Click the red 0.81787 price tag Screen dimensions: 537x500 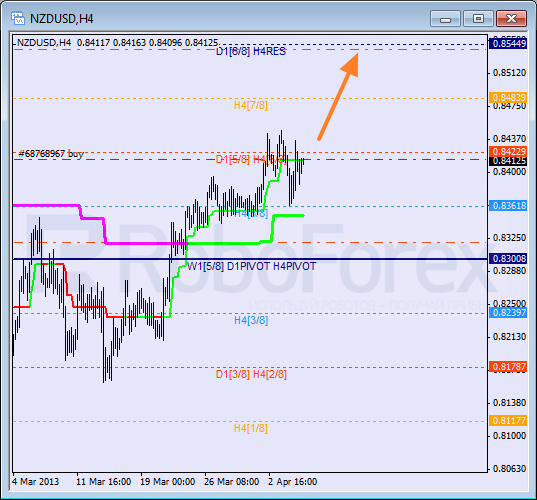tap(508, 367)
